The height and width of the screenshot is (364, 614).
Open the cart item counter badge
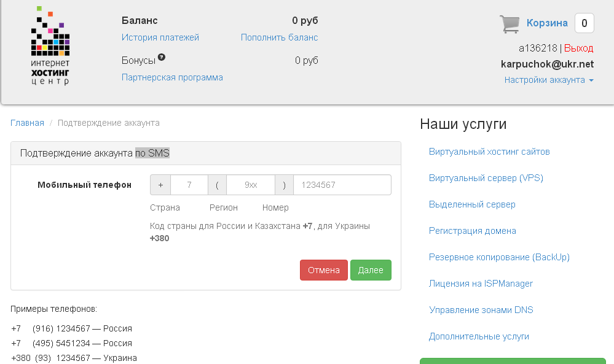(584, 23)
